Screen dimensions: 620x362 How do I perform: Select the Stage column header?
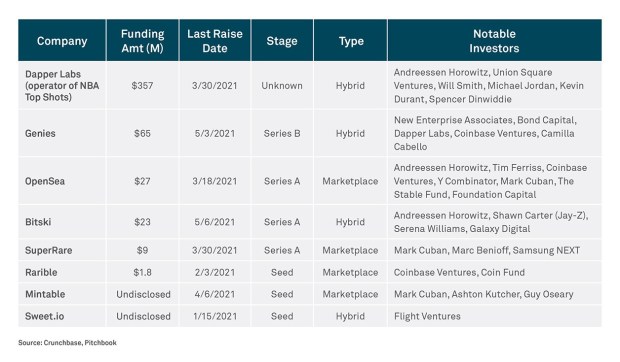point(282,41)
